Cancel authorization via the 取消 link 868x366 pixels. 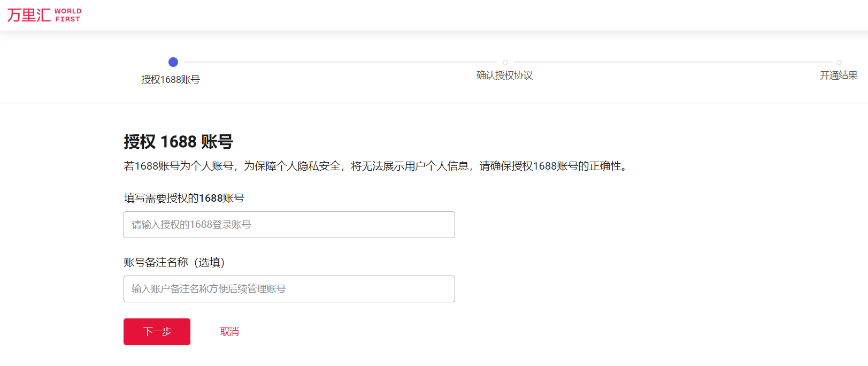(x=229, y=332)
